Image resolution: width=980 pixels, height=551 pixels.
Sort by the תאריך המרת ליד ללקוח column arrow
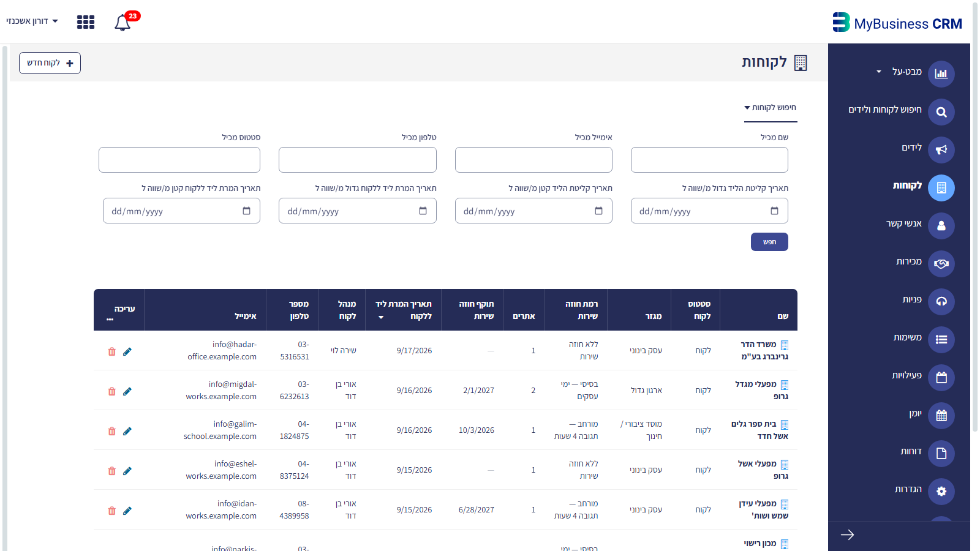pyautogui.click(x=381, y=317)
